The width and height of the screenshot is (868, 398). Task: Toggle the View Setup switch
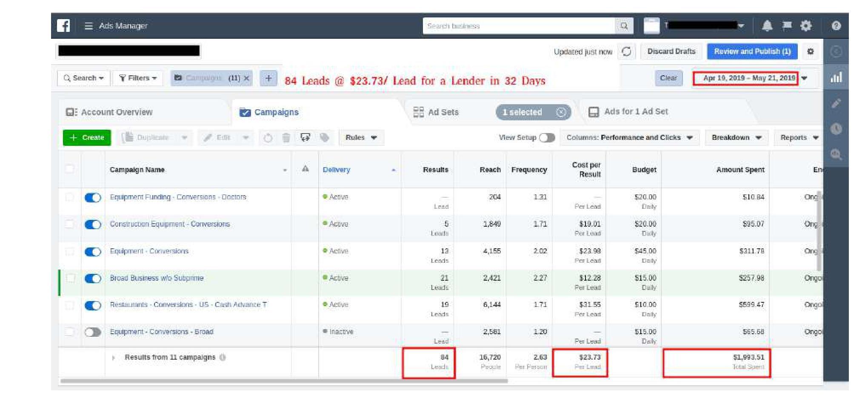click(547, 138)
